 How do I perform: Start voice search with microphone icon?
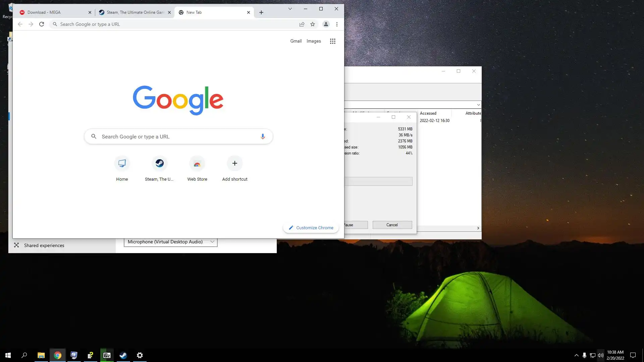(263, 136)
